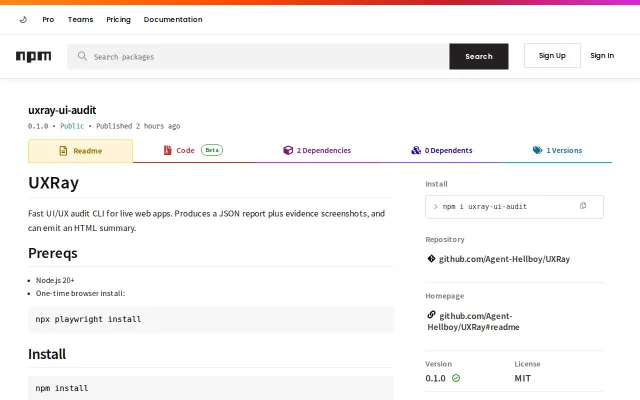The width and height of the screenshot is (640, 400).
Task: Open the Documentation link
Action: (173, 19)
